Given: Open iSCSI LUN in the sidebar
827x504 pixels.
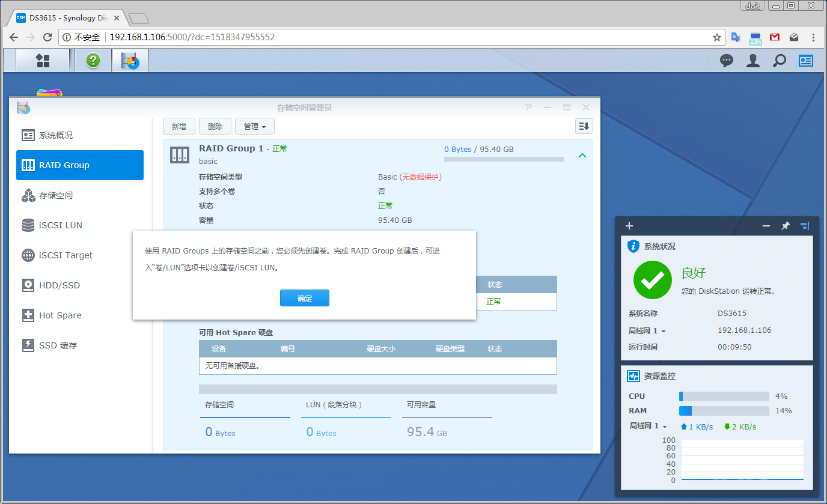Looking at the screenshot, I should pyautogui.click(x=80, y=225).
